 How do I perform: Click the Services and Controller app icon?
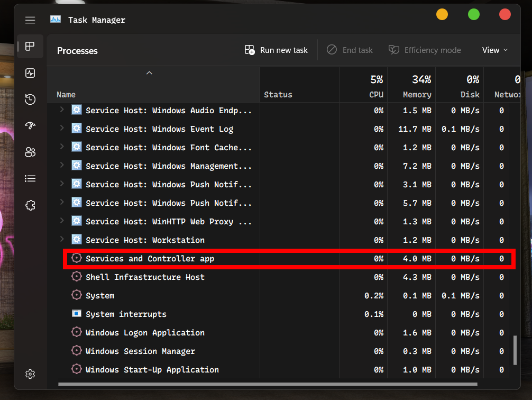pos(77,258)
